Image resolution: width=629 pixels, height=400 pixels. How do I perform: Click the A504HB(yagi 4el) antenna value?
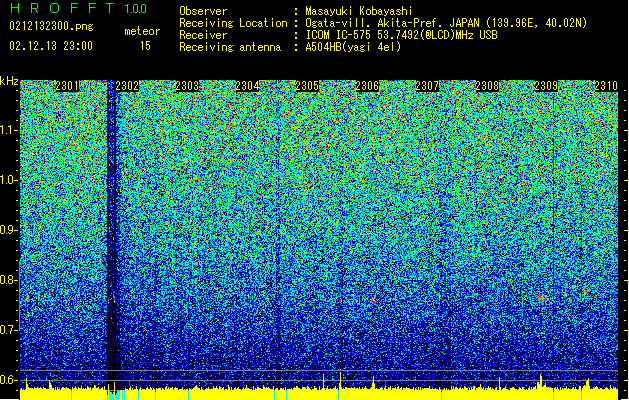(353, 47)
